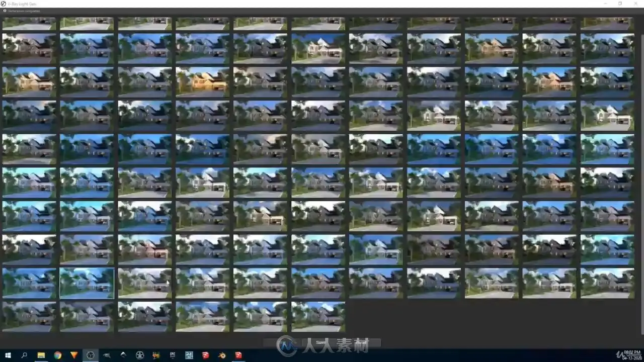Open Blender from the taskbar
This screenshot has width=644, height=362.
pos(222,355)
